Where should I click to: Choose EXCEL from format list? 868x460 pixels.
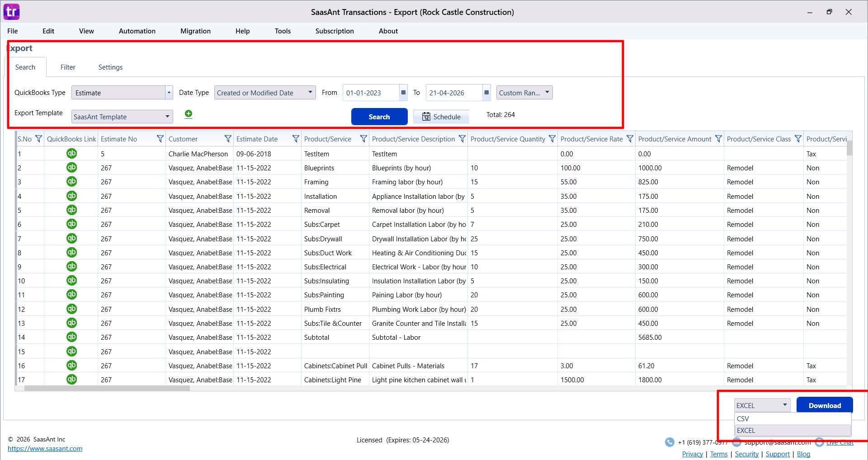(x=793, y=431)
